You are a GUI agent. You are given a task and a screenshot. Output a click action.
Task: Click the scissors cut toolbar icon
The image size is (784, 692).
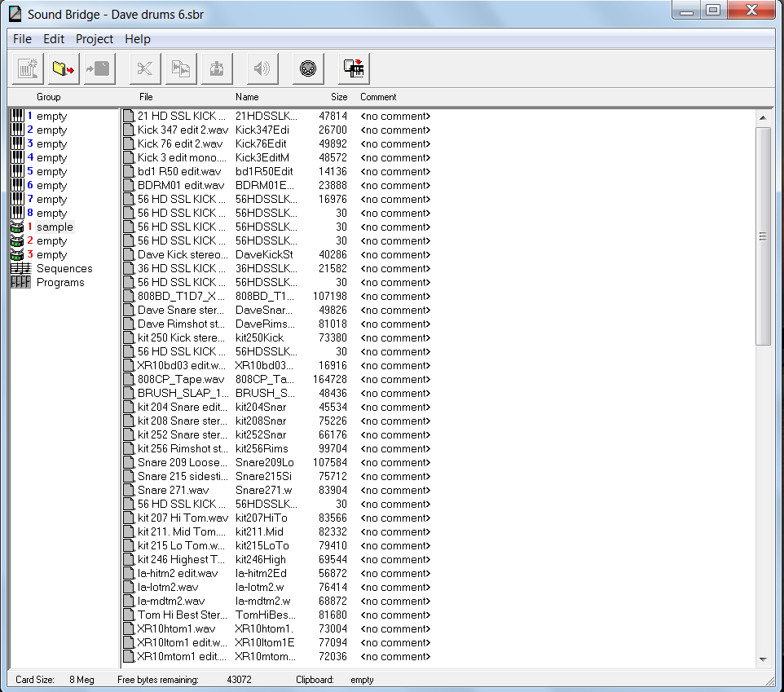145,69
